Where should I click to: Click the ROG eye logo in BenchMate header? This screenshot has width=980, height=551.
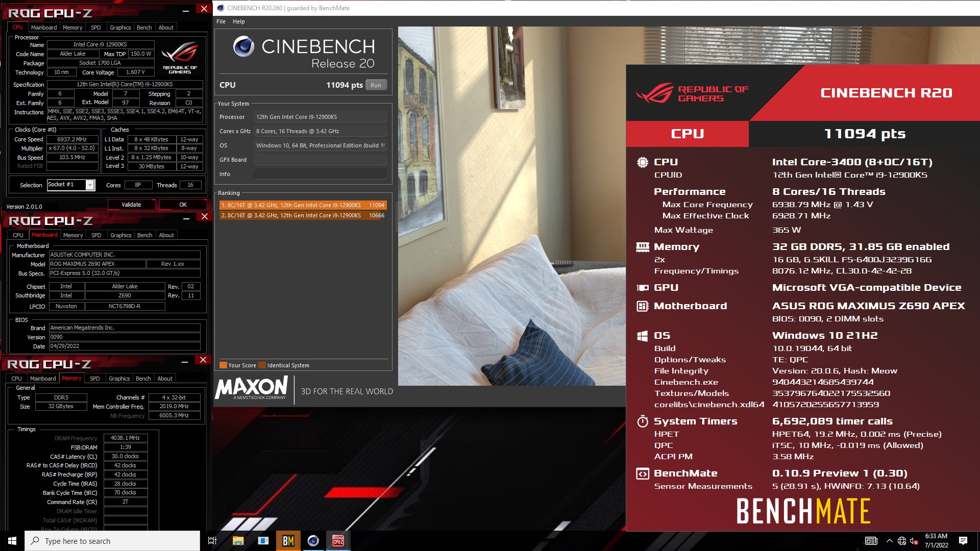tap(655, 93)
